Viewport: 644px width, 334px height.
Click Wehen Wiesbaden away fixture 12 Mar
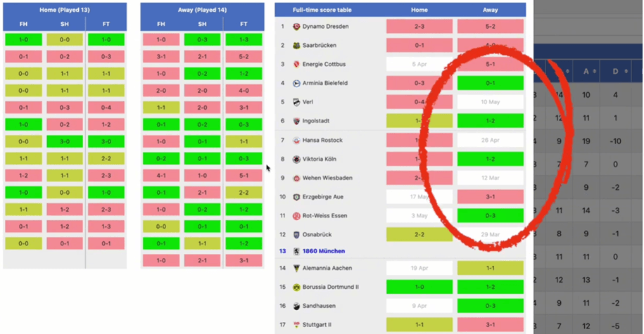(x=491, y=178)
